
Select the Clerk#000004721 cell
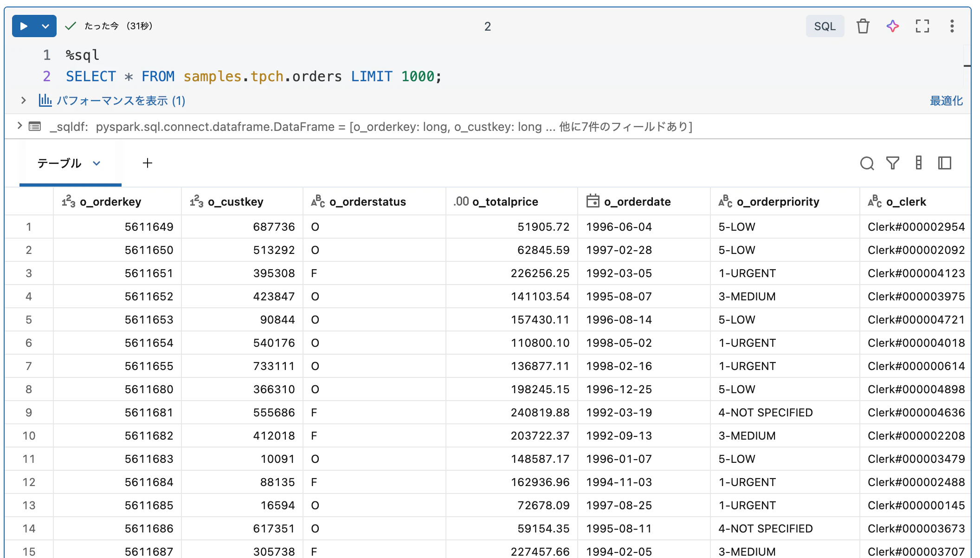click(x=916, y=320)
